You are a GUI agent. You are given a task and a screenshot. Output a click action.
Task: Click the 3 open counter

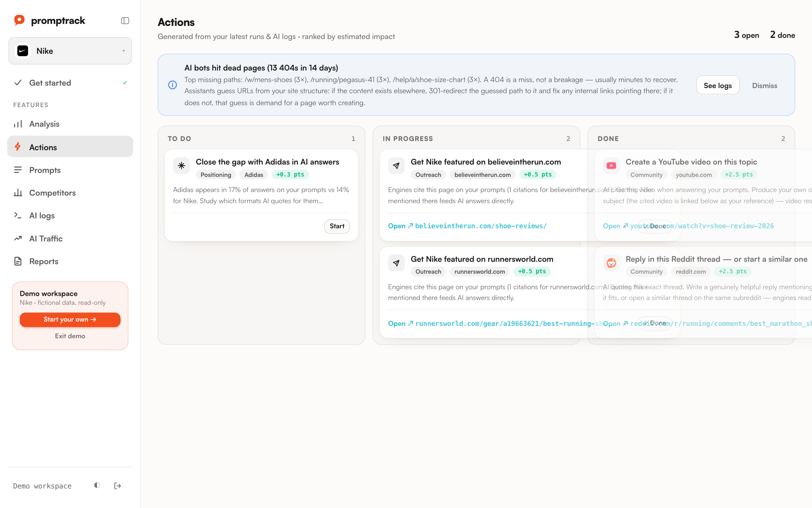click(x=746, y=35)
